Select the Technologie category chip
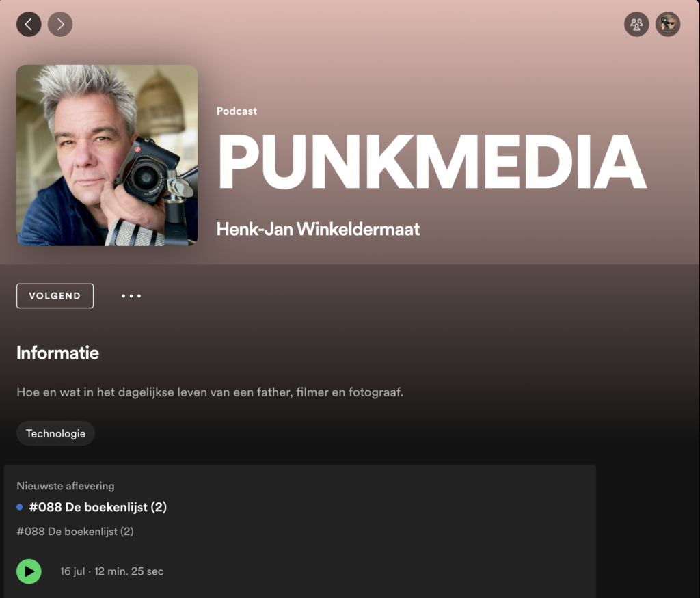 pos(56,433)
